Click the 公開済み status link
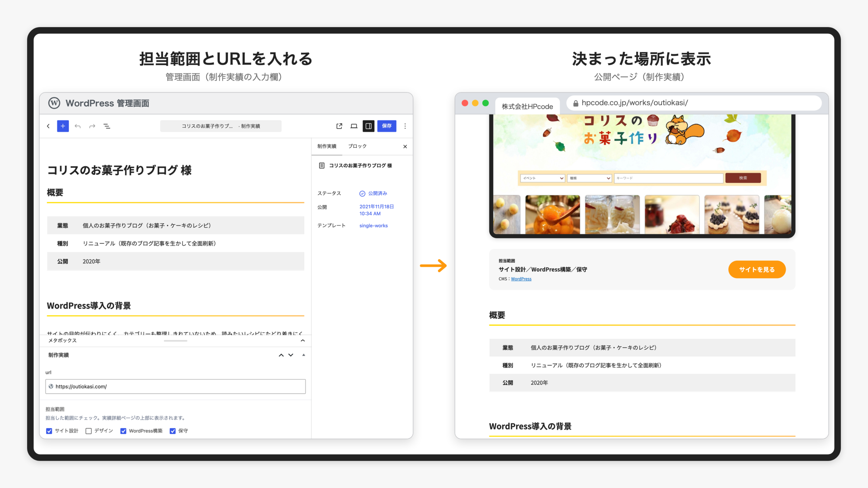The image size is (868, 488). click(x=378, y=194)
